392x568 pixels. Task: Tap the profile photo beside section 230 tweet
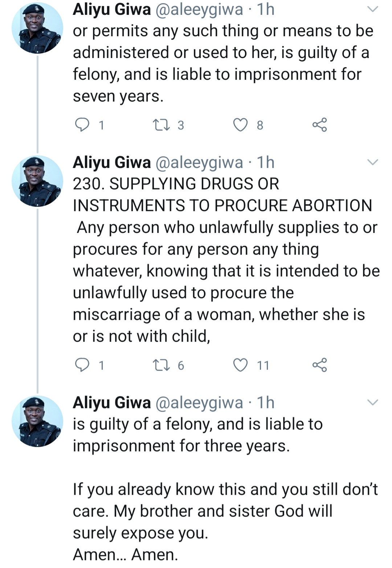[37, 181]
